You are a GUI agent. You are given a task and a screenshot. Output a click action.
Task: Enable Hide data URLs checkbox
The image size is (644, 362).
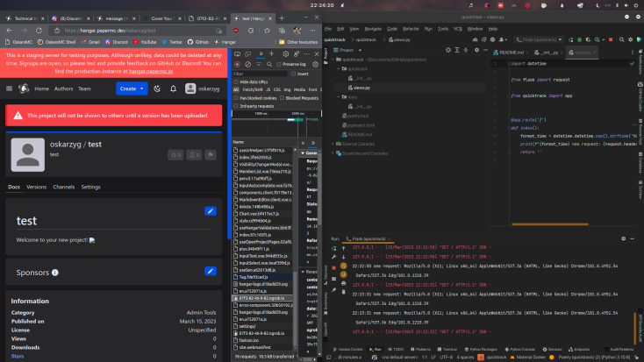coord(236,82)
